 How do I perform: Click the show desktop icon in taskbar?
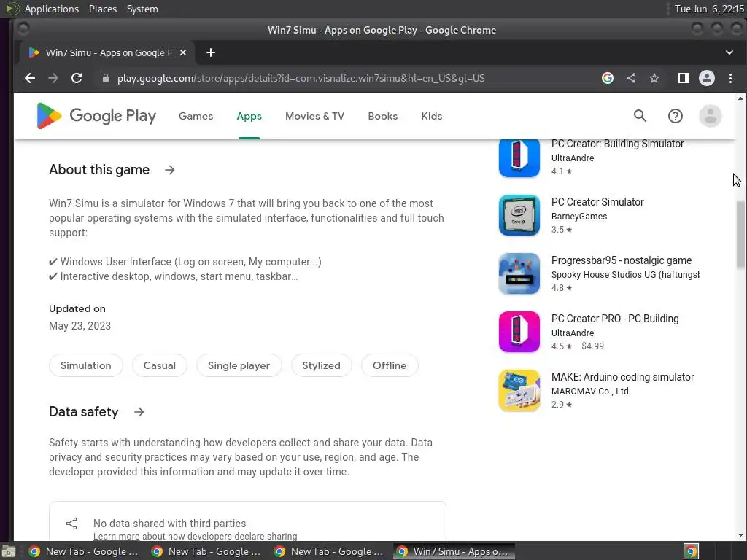(9, 552)
